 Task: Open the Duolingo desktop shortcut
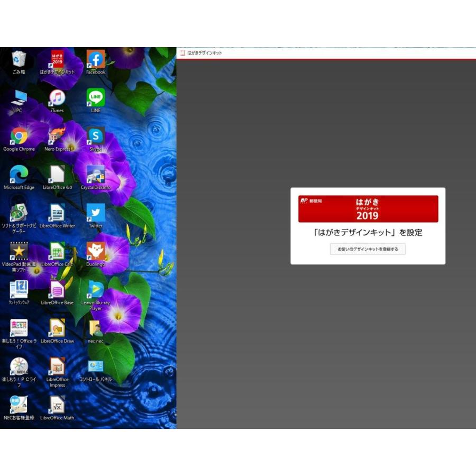[x=96, y=252]
